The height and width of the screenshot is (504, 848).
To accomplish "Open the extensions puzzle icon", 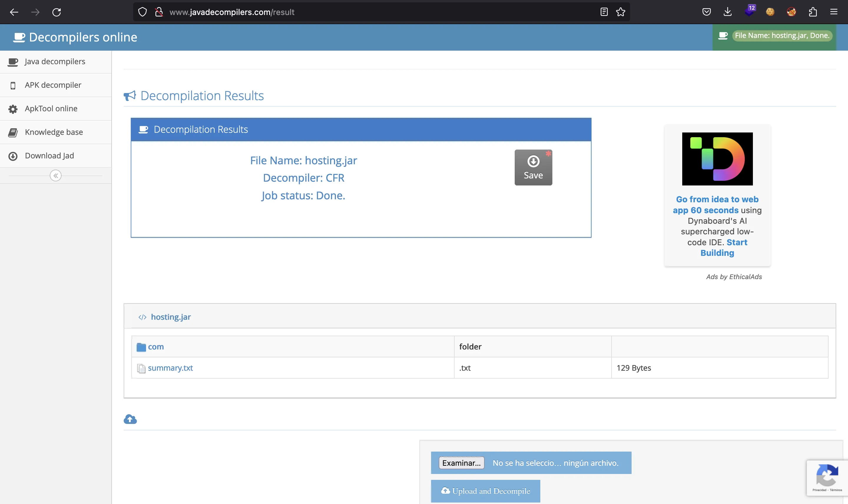I will [x=813, y=12].
